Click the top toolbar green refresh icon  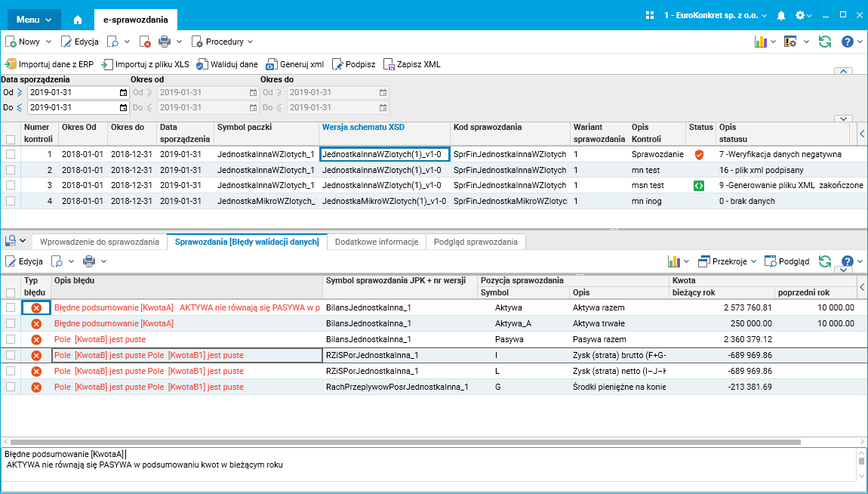click(825, 42)
